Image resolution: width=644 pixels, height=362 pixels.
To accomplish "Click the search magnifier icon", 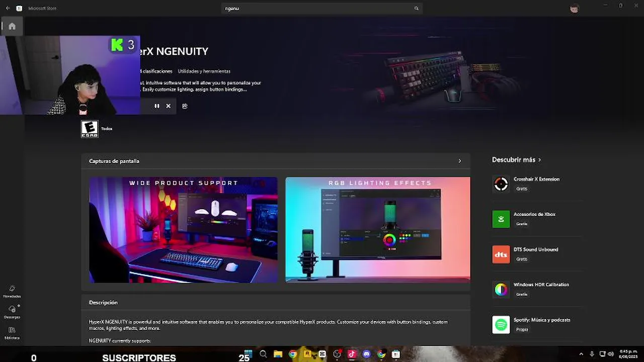I will (416, 9).
